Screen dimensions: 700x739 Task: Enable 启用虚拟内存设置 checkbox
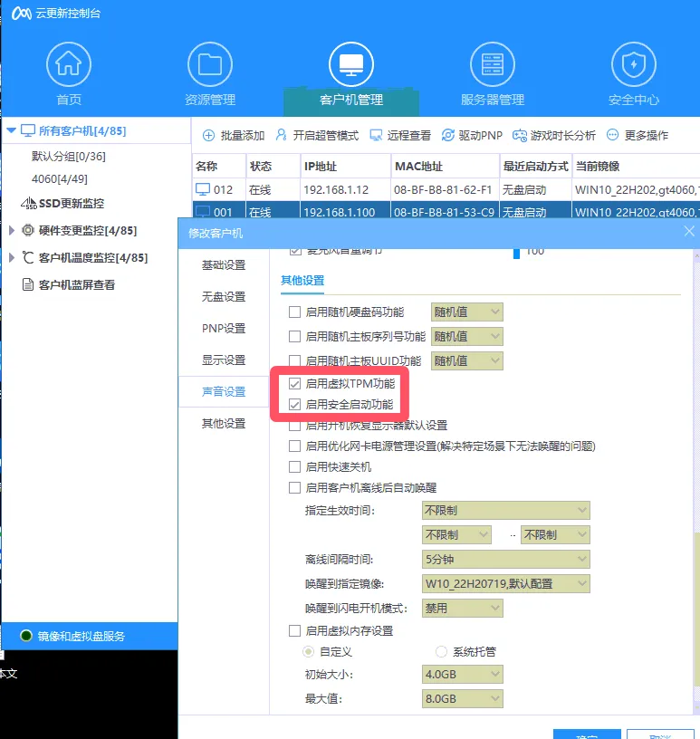point(294,630)
